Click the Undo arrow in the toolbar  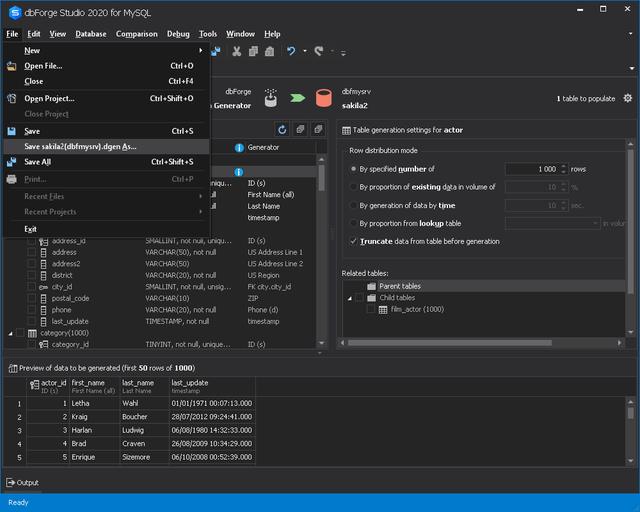(x=291, y=51)
